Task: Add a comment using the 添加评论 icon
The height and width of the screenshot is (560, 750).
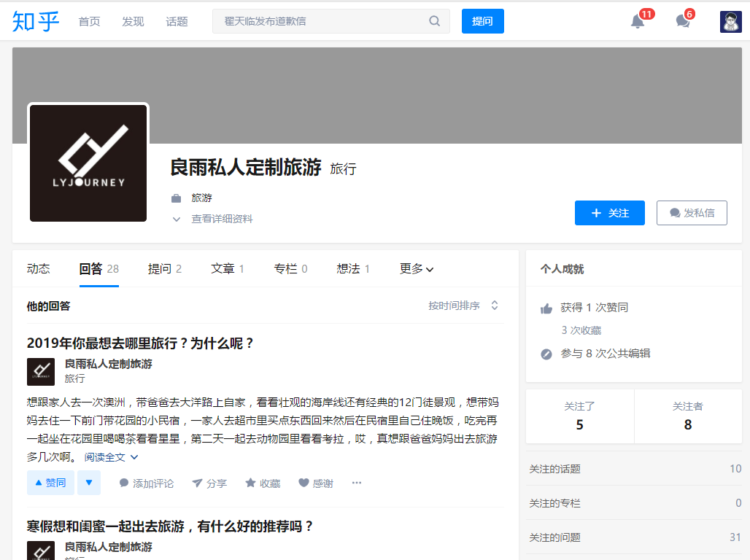Action: 147,482
